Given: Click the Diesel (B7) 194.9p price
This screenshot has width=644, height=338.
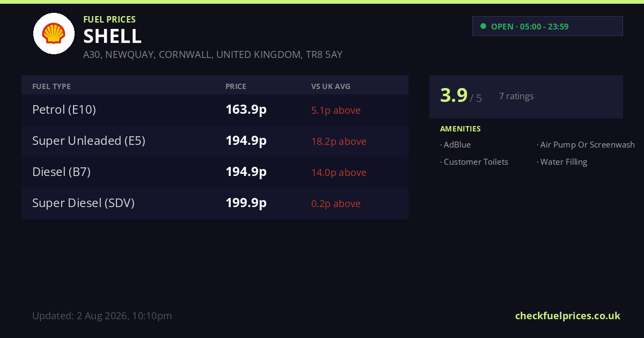Looking at the screenshot, I should pyautogui.click(x=246, y=172).
